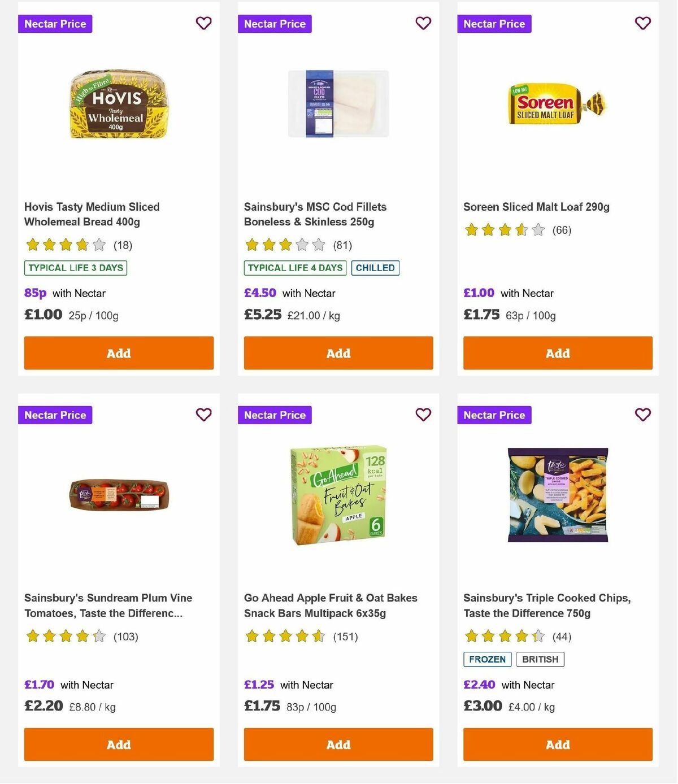This screenshot has height=784, width=678.
Task: Click TYPICAL LIFE 4 DAYS on cod fillets
Action: [x=294, y=268]
